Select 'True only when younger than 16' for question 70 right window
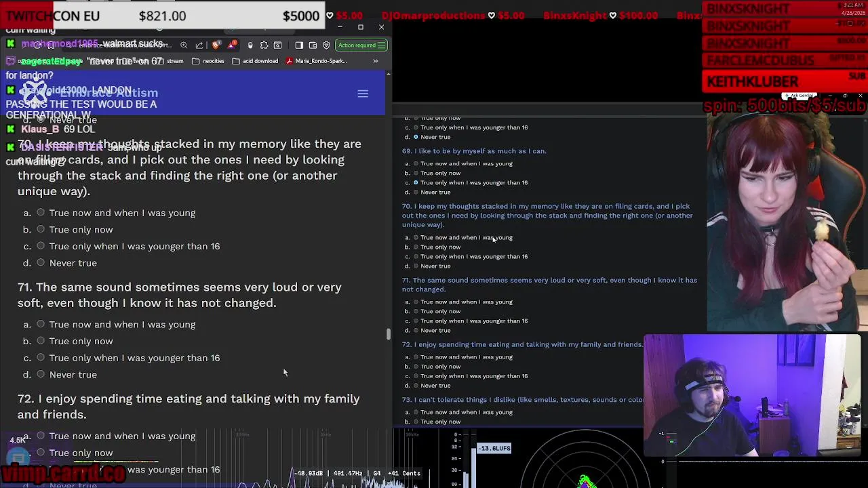Viewport: 868px width, 488px height. [x=416, y=256]
